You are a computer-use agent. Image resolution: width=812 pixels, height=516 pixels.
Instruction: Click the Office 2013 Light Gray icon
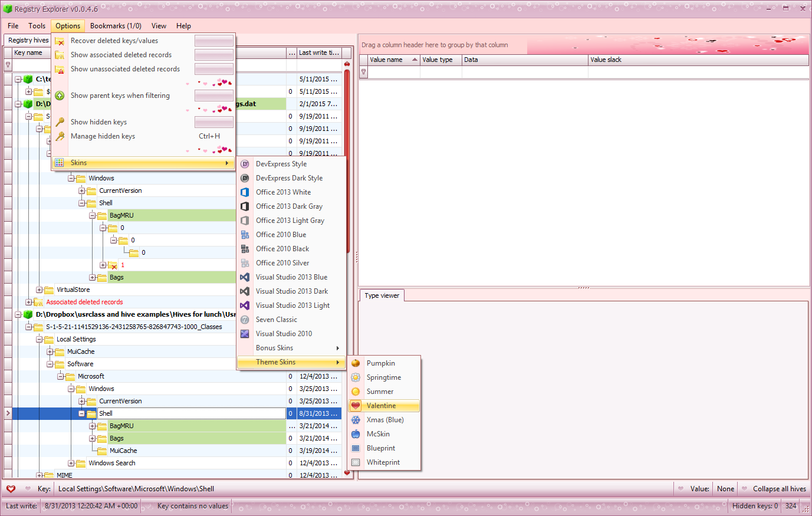tap(245, 221)
